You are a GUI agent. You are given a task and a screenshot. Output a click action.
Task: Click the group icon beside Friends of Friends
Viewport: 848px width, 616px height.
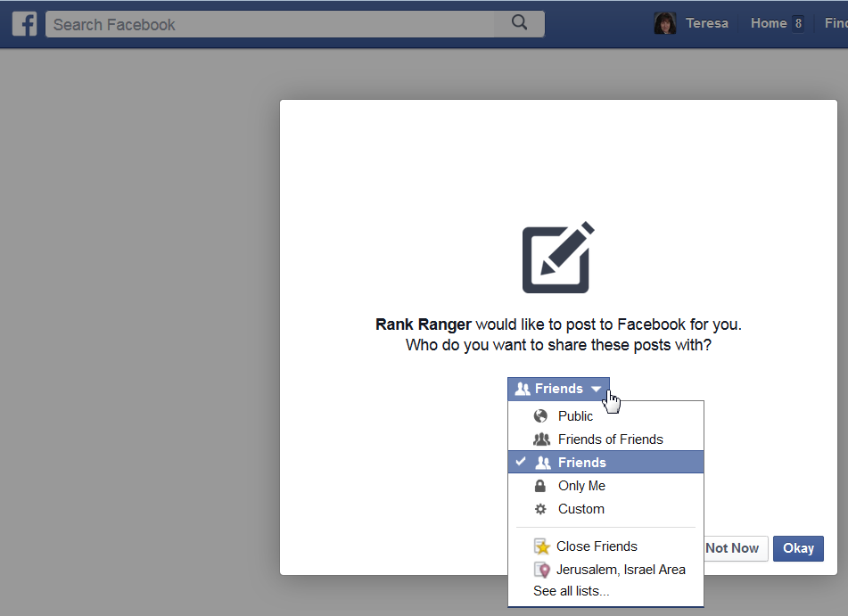click(x=541, y=439)
